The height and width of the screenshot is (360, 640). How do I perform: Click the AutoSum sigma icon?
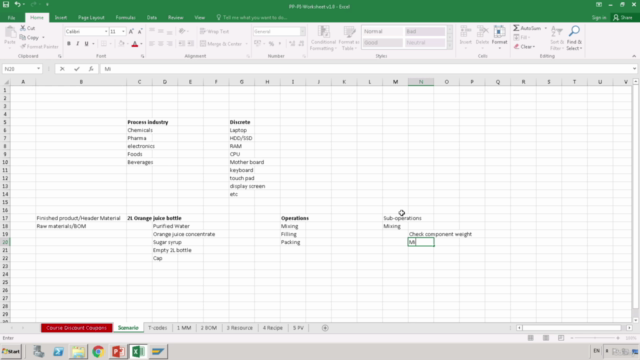[x=516, y=28]
